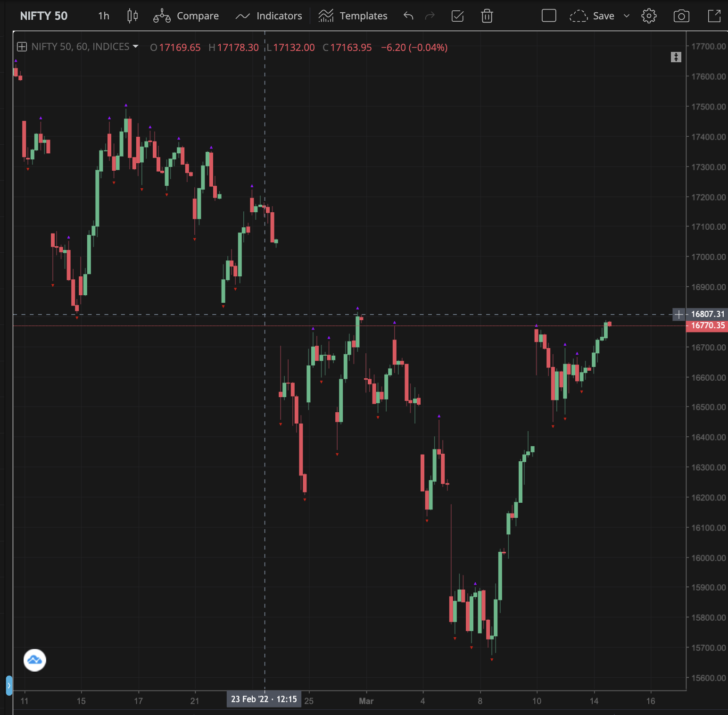Click the 15 date on time axis
Screen dimensions: 728x715
pos(81,701)
